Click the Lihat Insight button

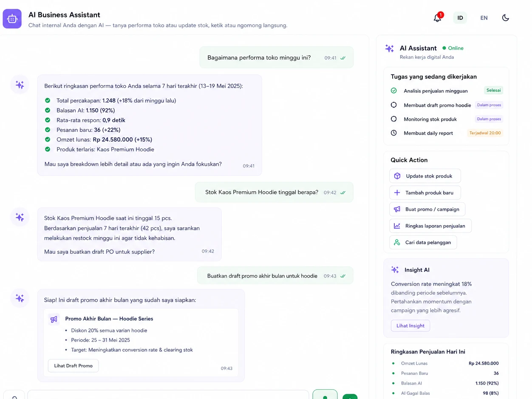click(x=410, y=325)
